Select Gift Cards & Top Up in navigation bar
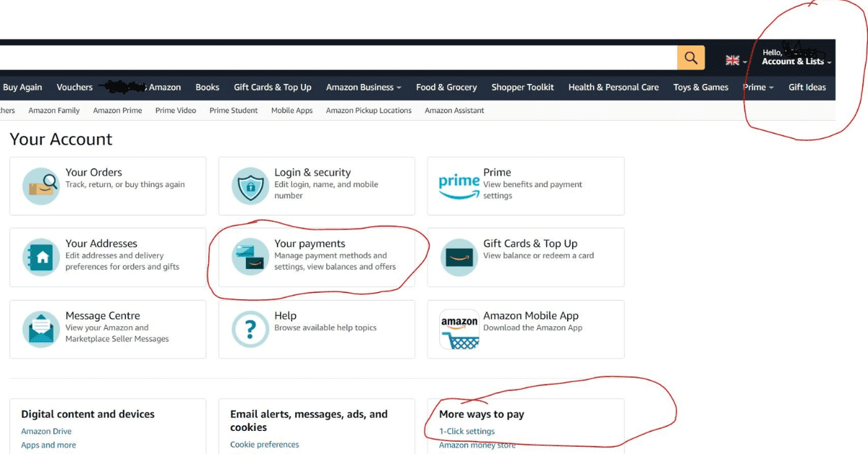 (x=273, y=87)
